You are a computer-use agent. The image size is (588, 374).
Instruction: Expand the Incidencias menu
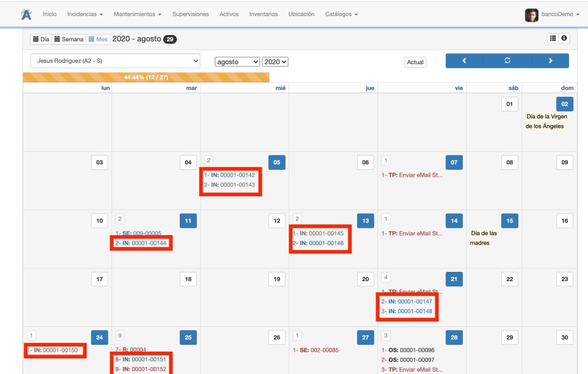tap(85, 14)
